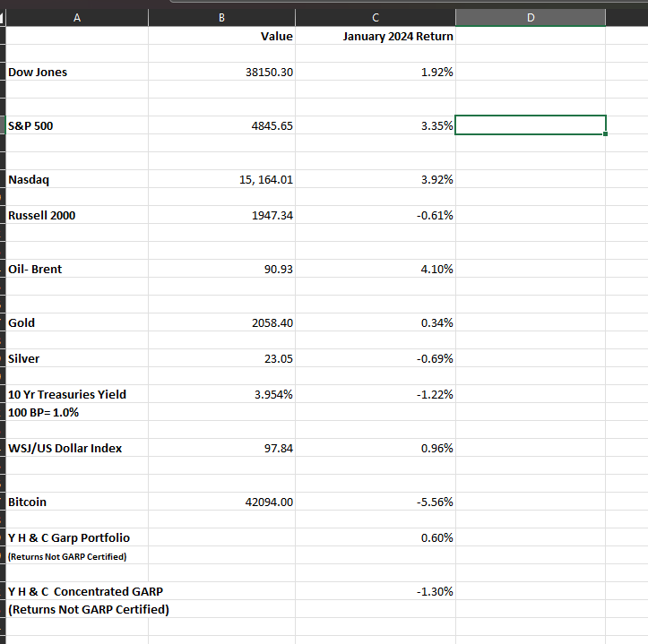Select the S&P 500 value 4845.65

pyautogui.click(x=222, y=125)
